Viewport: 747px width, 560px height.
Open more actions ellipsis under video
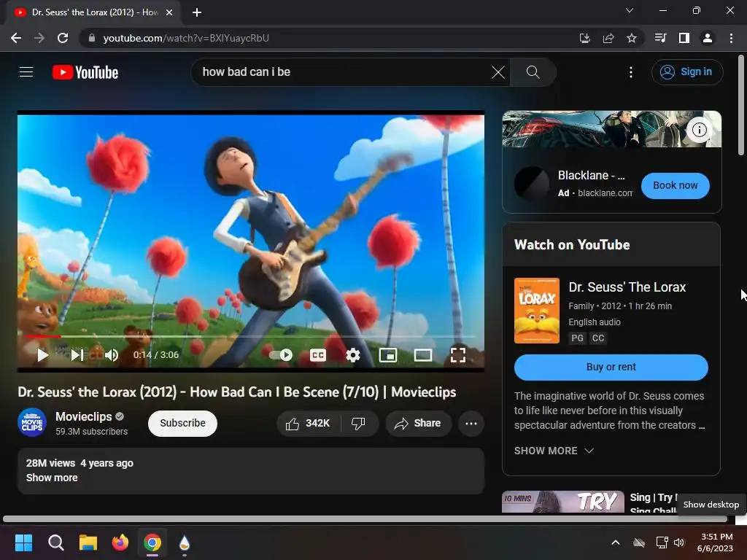click(471, 424)
